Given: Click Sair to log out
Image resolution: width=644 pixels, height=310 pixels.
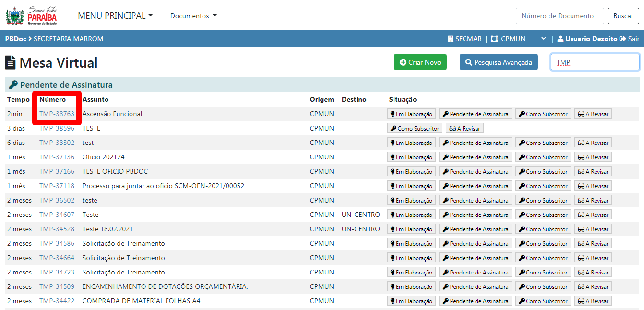Looking at the screenshot, I should (x=630, y=39).
